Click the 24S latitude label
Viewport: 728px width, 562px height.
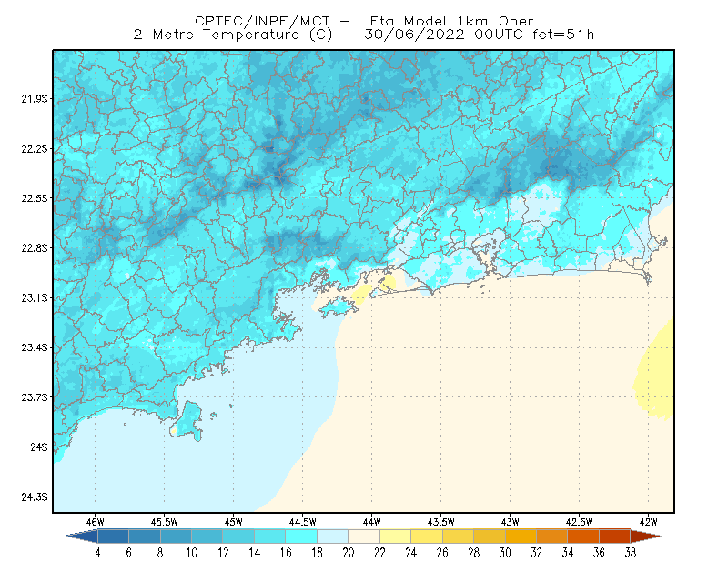click(39, 447)
